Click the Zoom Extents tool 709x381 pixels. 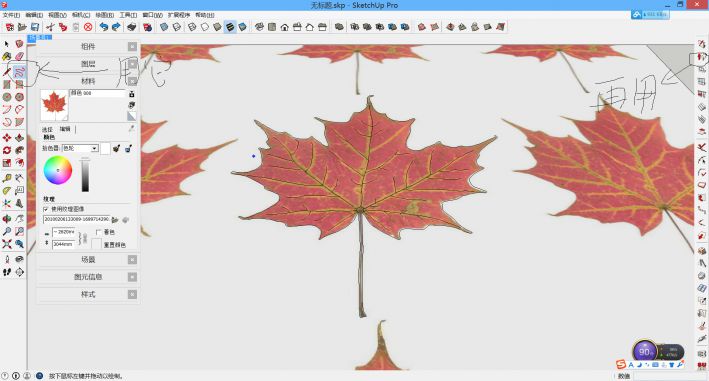pos(6,244)
